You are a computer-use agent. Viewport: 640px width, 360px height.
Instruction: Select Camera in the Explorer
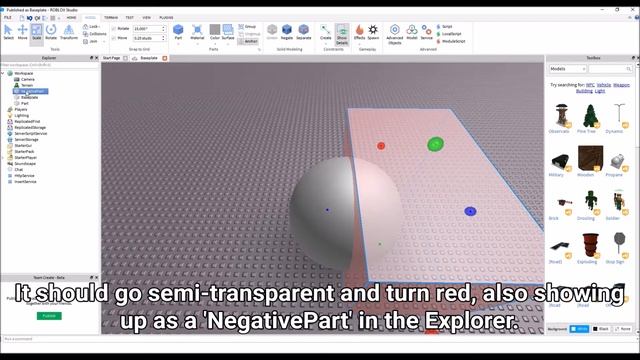28,79
